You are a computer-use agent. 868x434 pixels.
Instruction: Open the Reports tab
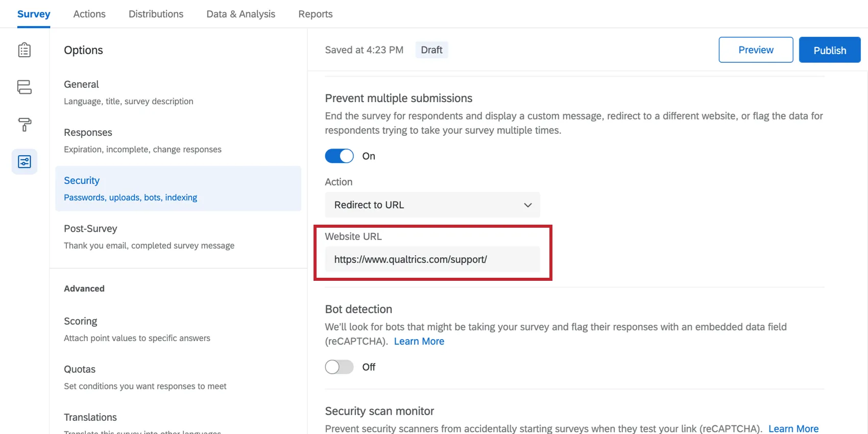(316, 14)
